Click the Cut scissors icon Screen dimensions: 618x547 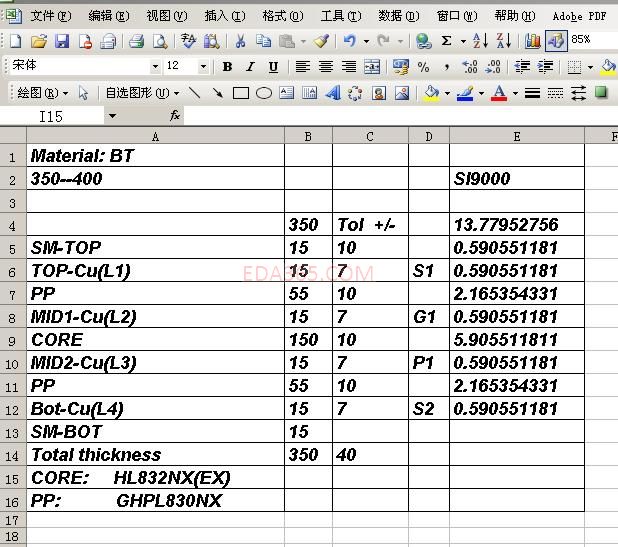coord(240,41)
